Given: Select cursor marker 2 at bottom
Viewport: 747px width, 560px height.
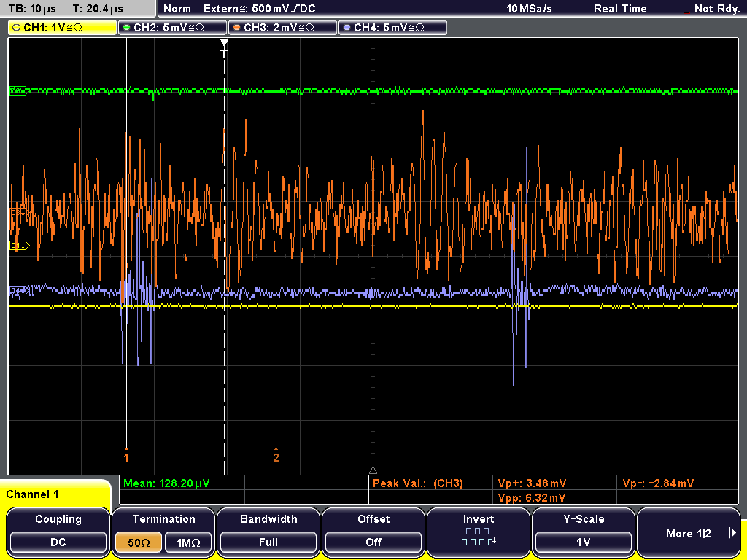Looking at the screenshot, I should [276, 456].
